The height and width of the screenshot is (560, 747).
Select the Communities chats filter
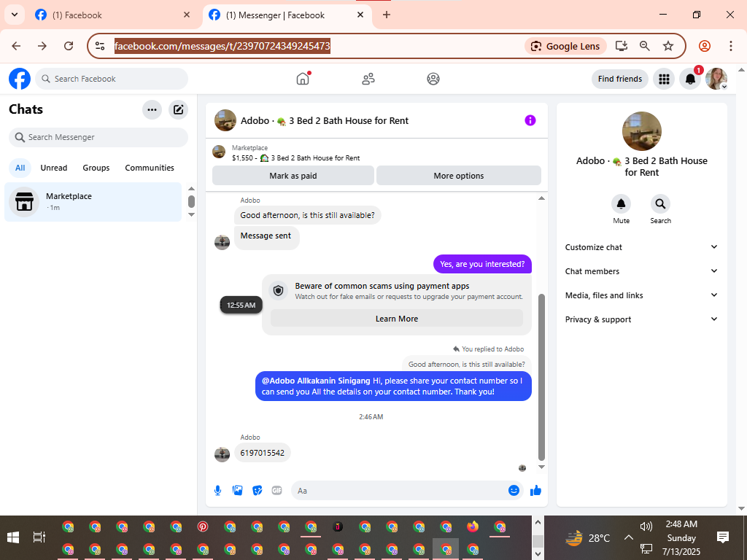tap(150, 168)
